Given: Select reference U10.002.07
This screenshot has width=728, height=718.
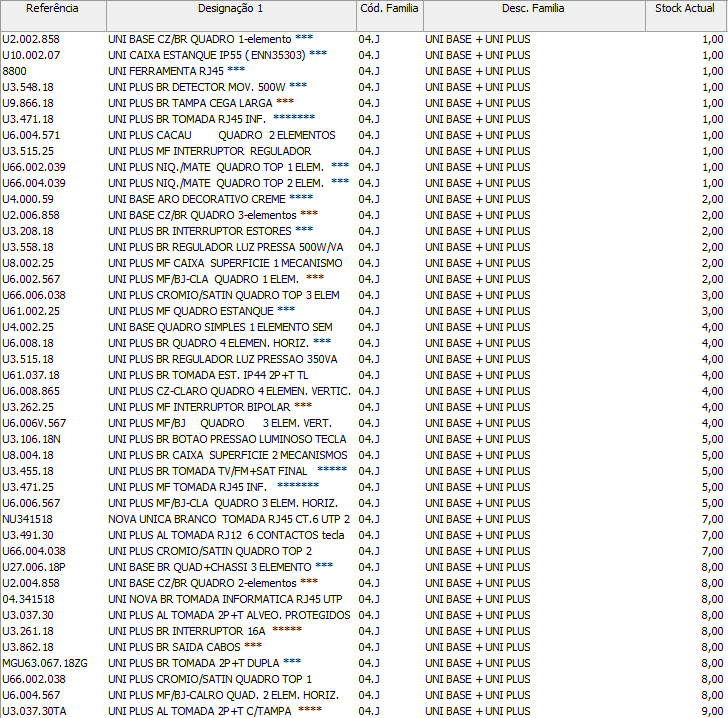Looking at the screenshot, I should (31, 55).
